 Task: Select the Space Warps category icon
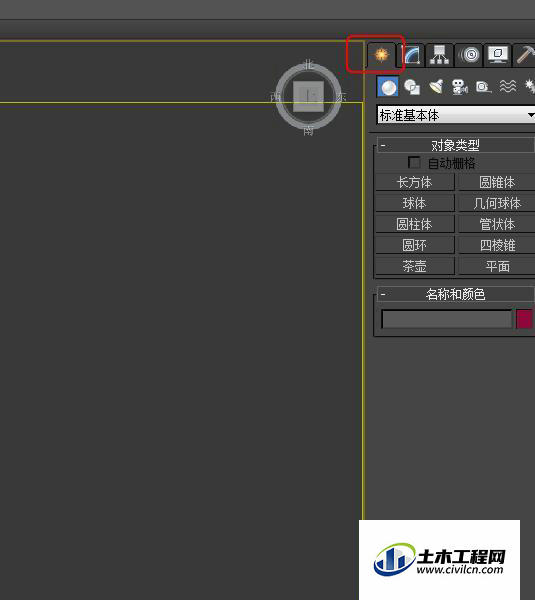[x=507, y=87]
